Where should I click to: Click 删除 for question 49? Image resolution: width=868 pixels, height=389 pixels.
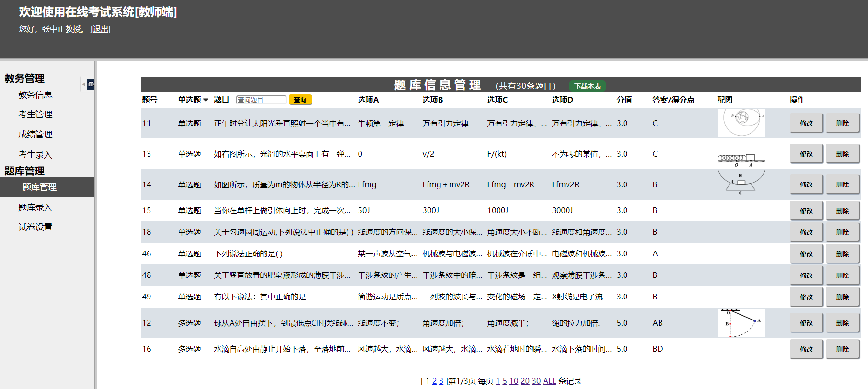pyautogui.click(x=842, y=297)
